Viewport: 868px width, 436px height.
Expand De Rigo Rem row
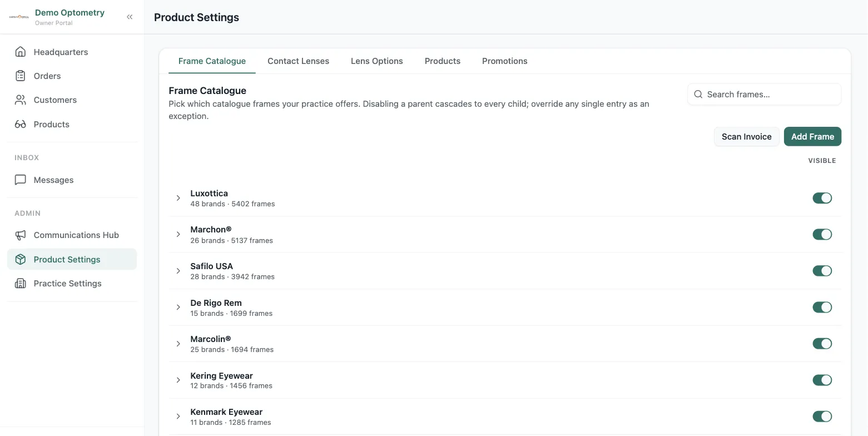pos(178,307)
